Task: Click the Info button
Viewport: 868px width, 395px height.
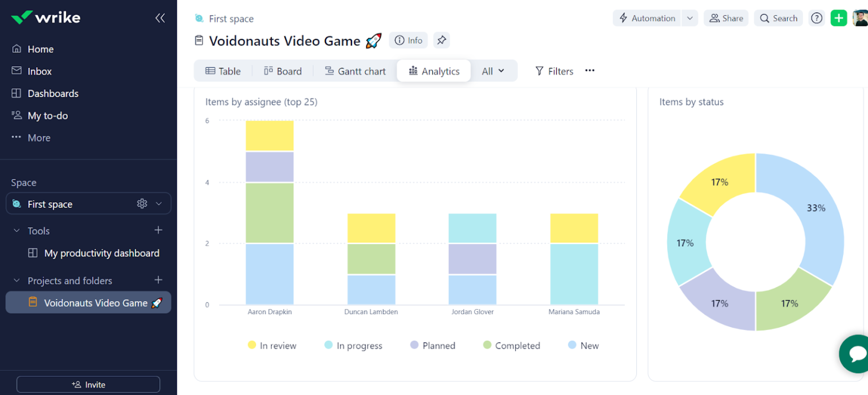Action: point(408,40)
